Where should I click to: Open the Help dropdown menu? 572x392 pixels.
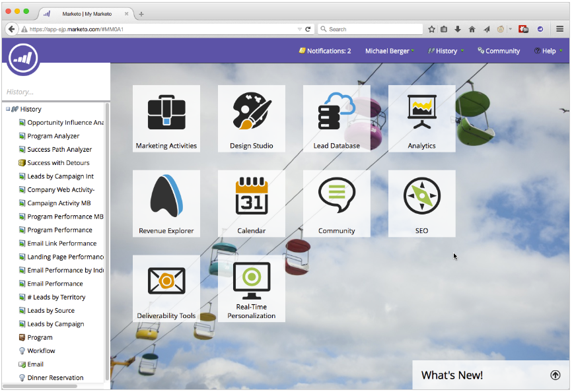pyautogui.click(x=548, y=51)
